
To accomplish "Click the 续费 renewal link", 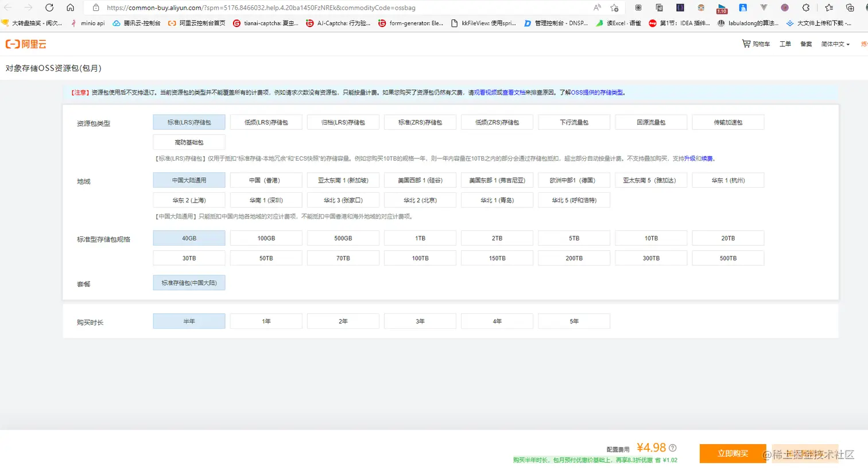I will coord(707,158).
